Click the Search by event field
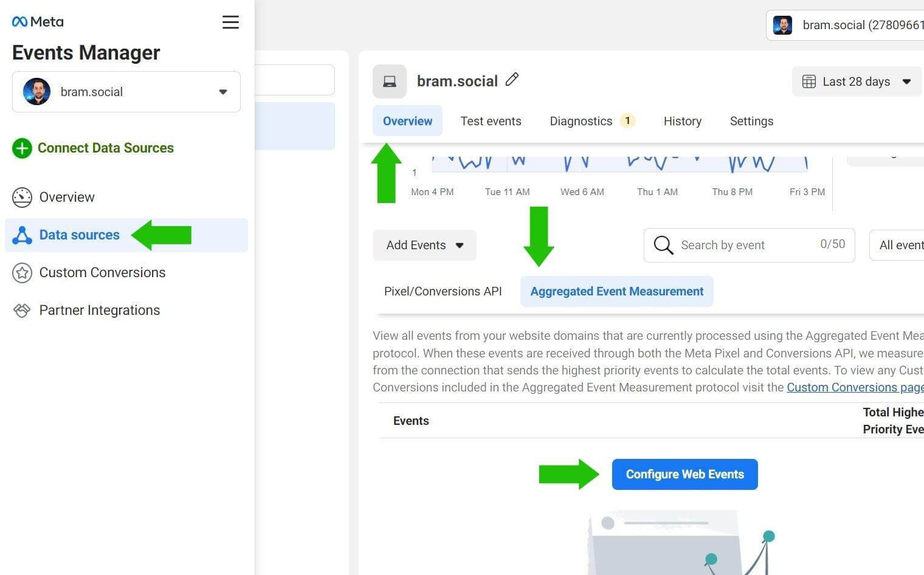Screen dimensions: 924x575 (x=749, y=245)
